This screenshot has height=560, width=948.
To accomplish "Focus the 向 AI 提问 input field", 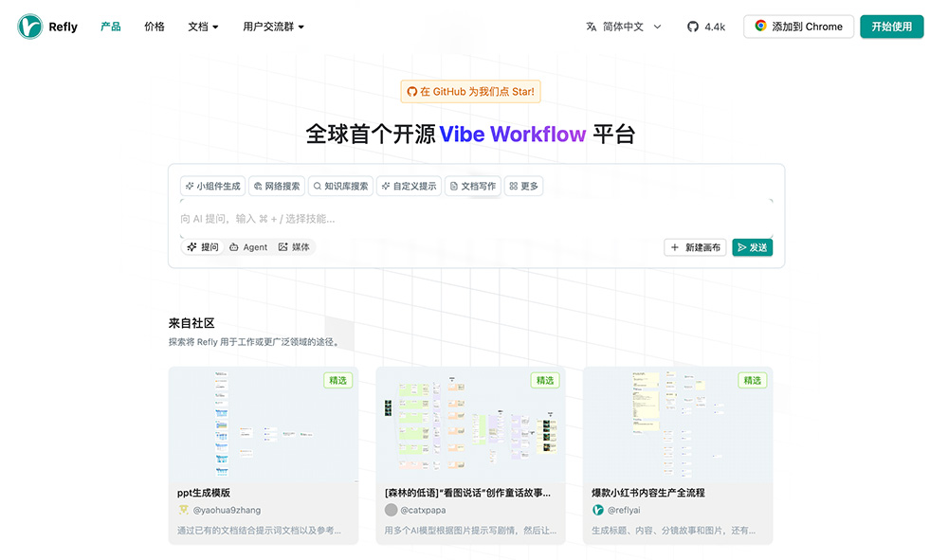I will tap(477, 219).
